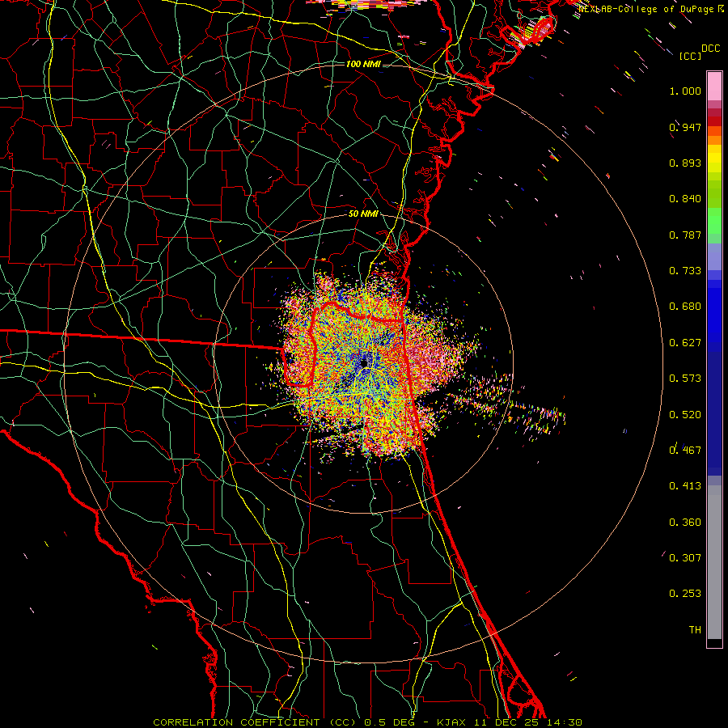Viewport: 728px width, 728px height.
Task: Click the 0.840 scale value
Action: [685, 199]
